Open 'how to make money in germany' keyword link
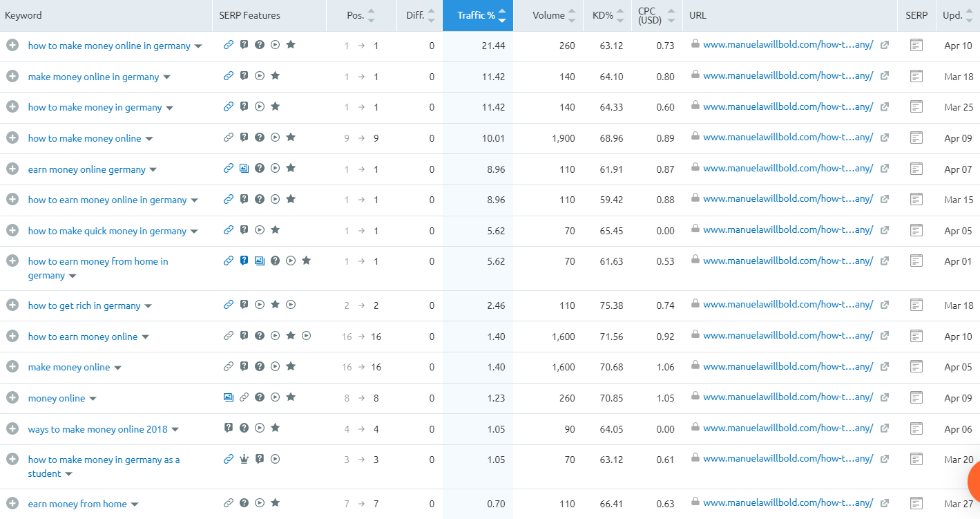This screenshot has width=980, height=519. [95, 107]
